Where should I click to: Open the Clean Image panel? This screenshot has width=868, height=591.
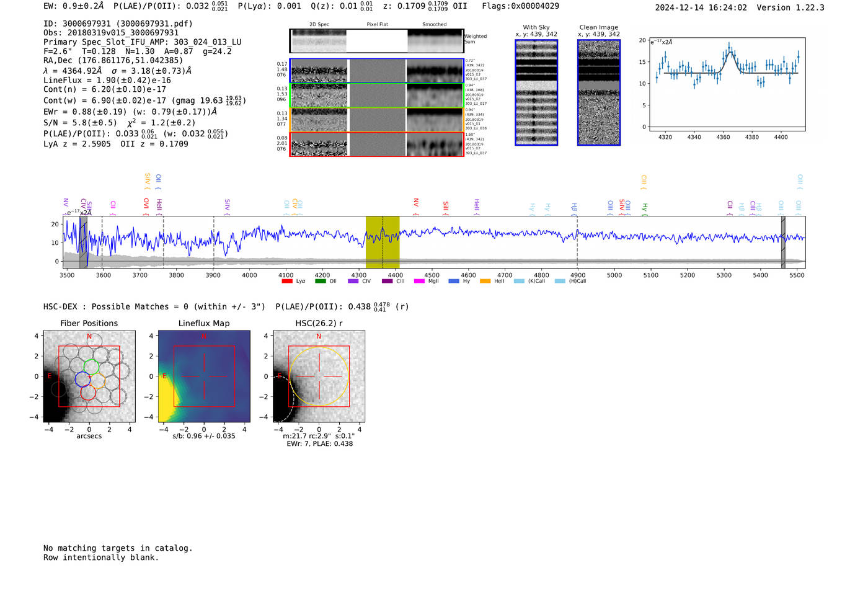tap(598, 92)
